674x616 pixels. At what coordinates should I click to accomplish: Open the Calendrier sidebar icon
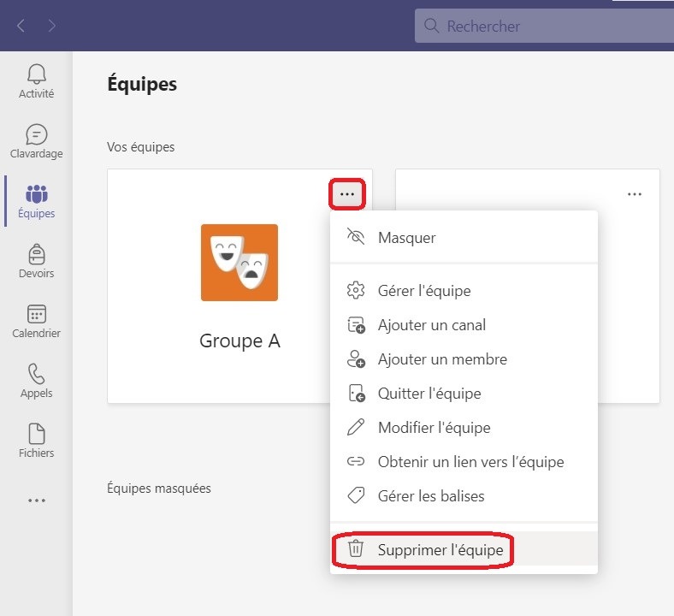pyautogui.click(x=36, y=321)
